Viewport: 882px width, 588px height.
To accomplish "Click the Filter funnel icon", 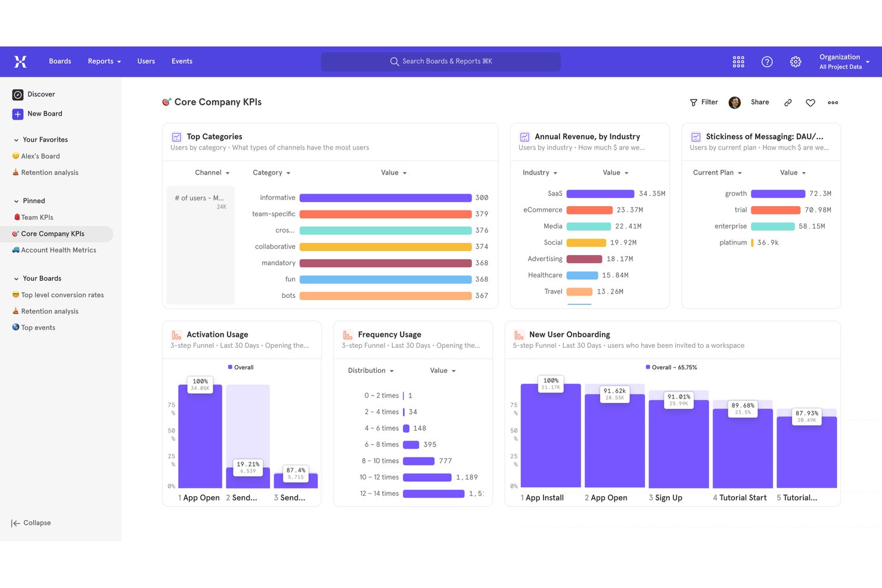I will coord(694,102).
